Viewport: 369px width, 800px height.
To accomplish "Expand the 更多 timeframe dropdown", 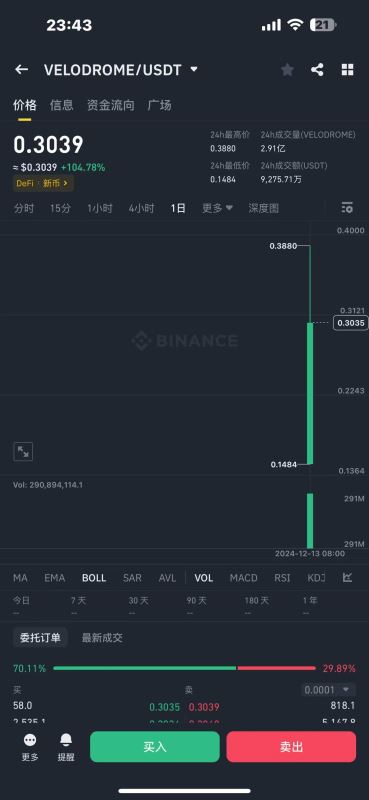I will (217, 208).
